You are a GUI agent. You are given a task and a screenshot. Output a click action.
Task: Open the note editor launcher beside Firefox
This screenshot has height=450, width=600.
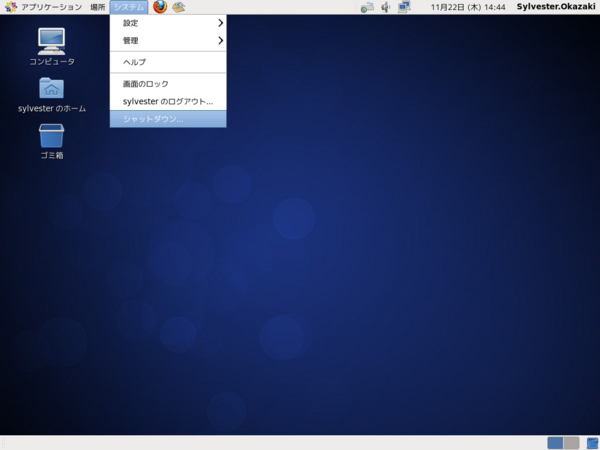coord(178,7)
